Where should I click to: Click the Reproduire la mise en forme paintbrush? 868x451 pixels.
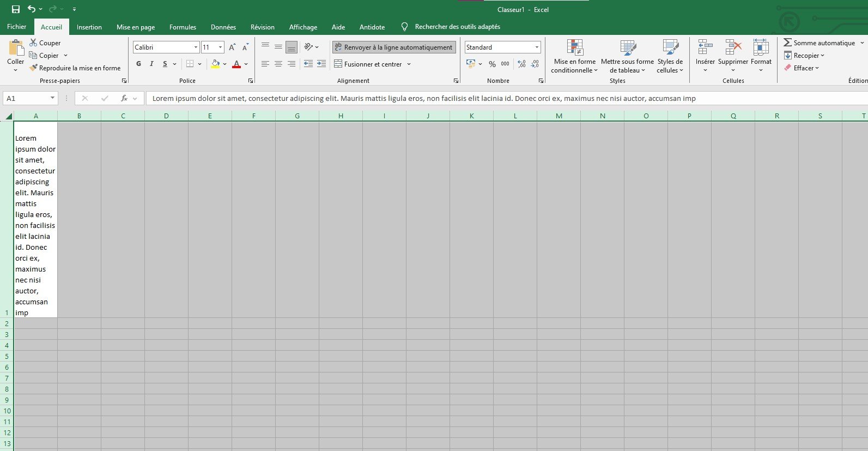[34, 68]
